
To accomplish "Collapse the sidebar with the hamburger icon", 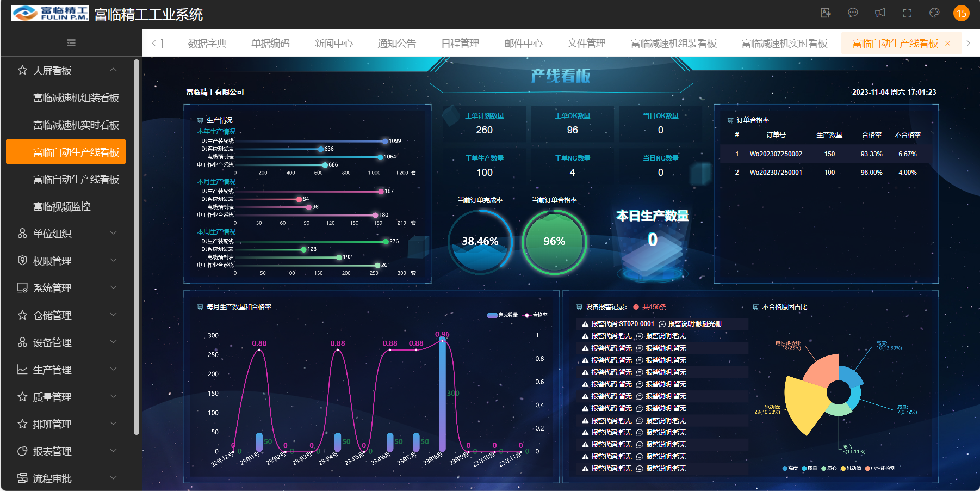I will pyautogui.click(x=71, y=43).
